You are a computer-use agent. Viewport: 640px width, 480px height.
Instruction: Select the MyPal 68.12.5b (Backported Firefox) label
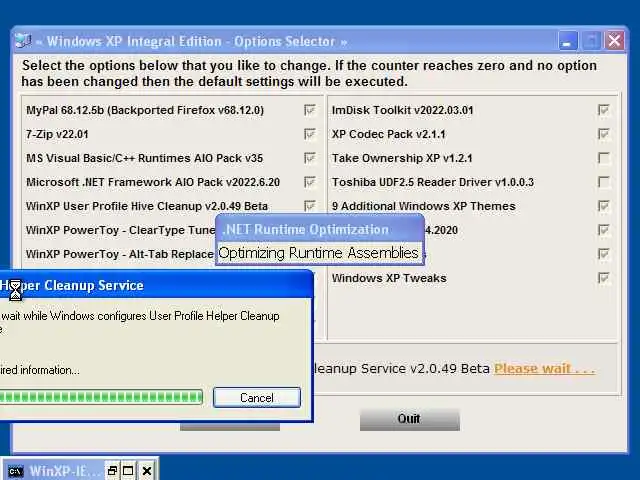click(145, 110)
